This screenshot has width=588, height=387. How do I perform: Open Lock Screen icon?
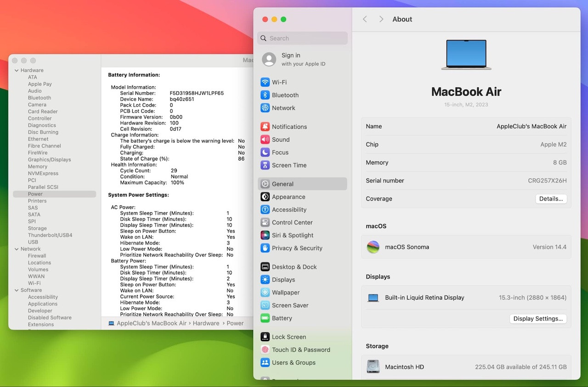point(265,337)
